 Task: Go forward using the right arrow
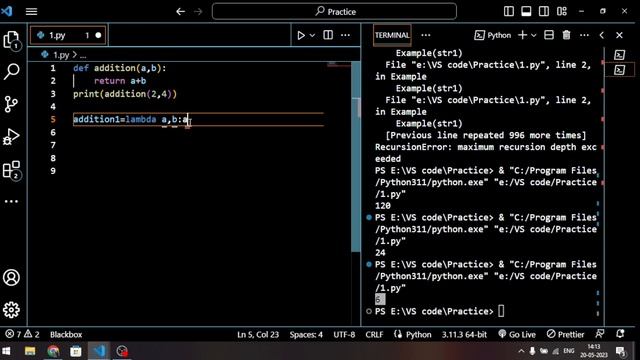pos(198,11)
